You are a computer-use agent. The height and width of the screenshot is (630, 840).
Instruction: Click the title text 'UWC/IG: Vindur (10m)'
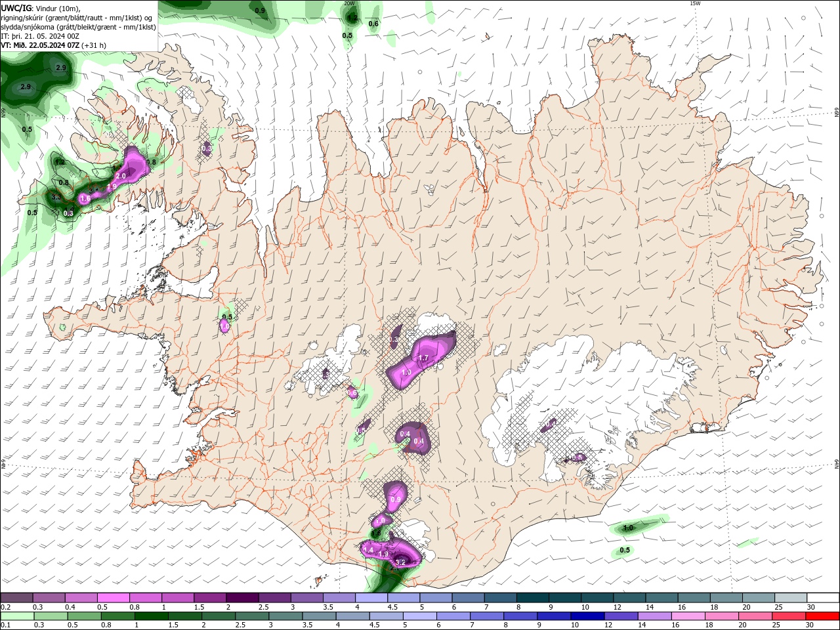[41, 8]
